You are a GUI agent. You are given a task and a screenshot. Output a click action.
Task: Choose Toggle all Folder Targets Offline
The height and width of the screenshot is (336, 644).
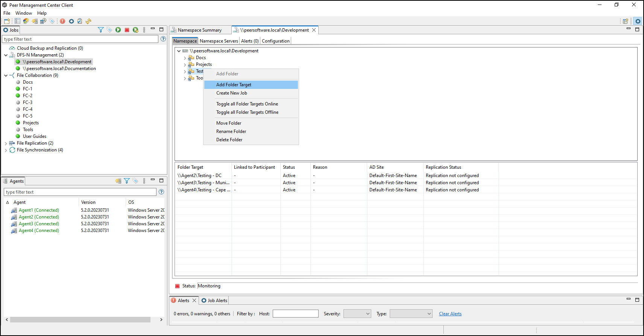coord(247,112)
